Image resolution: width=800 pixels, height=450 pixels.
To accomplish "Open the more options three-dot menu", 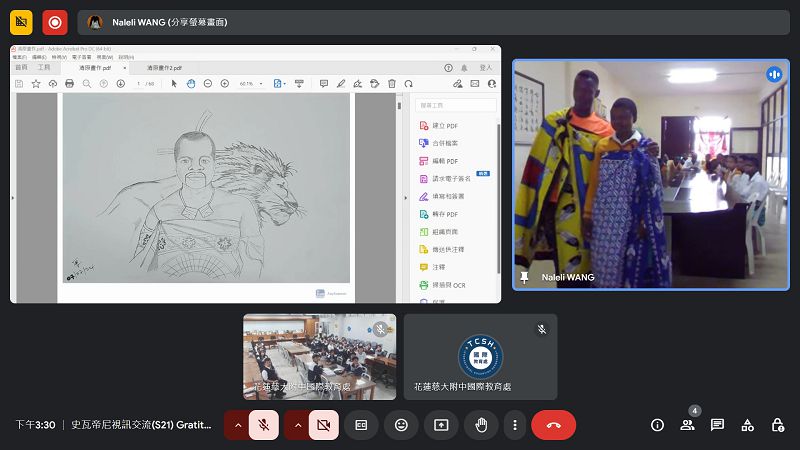I will (514, 425).
